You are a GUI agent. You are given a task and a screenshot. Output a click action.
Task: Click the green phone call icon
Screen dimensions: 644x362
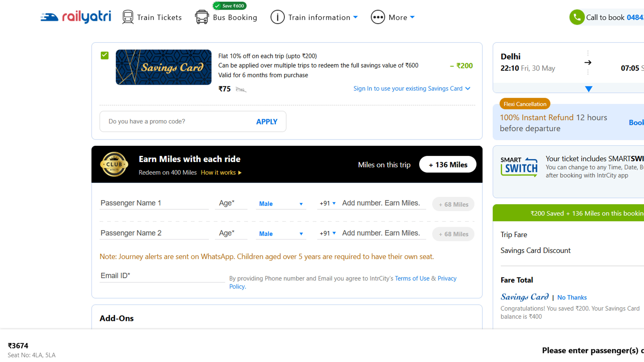point(577,17)
